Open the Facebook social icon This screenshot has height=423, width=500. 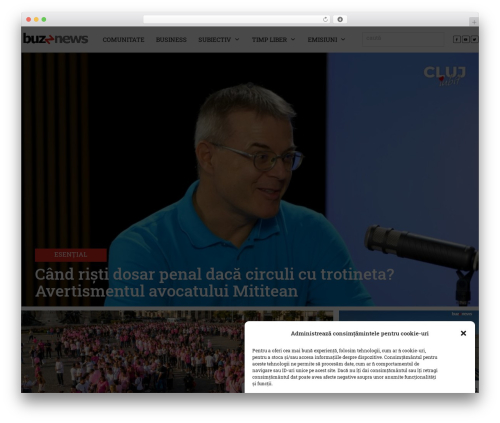coord(457,39)
